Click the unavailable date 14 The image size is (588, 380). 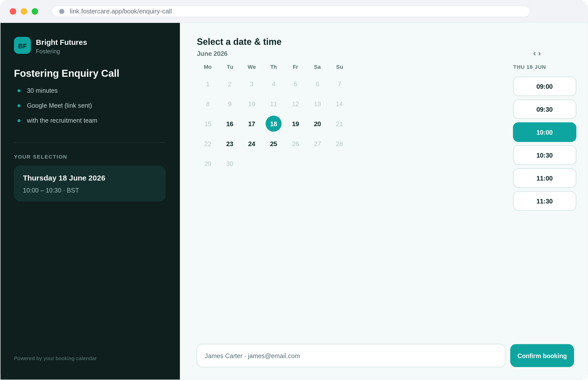339,104
